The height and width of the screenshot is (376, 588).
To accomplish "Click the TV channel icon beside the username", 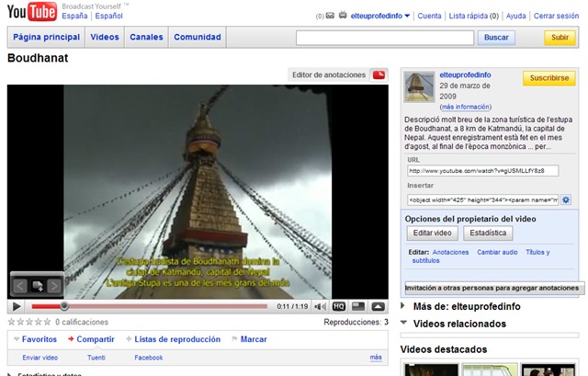I will click(x=343, y=16).
